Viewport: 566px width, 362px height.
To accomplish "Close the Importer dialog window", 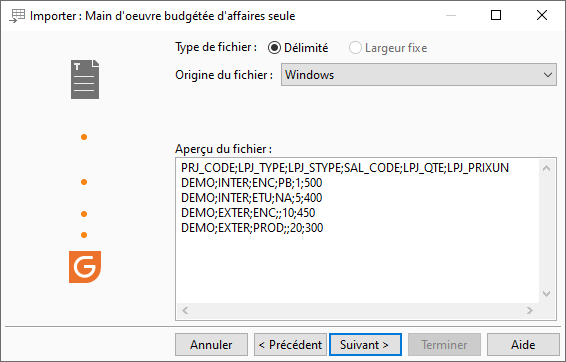I will click(542, 15).
